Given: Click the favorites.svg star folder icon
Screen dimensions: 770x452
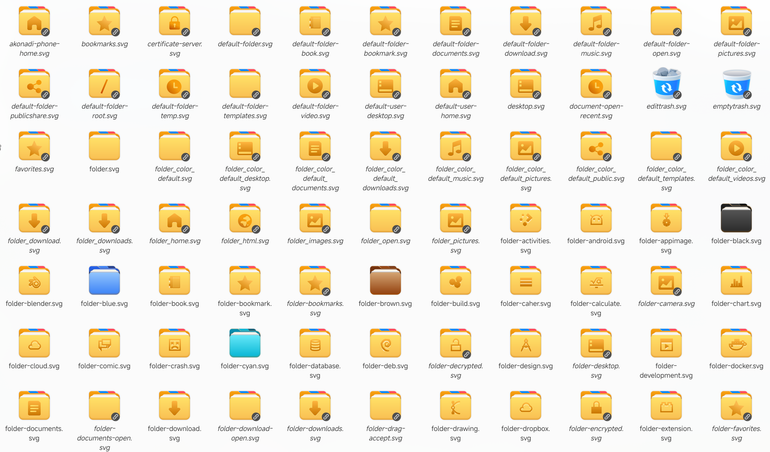Looking at the screenshot, I should pos(34,146).
